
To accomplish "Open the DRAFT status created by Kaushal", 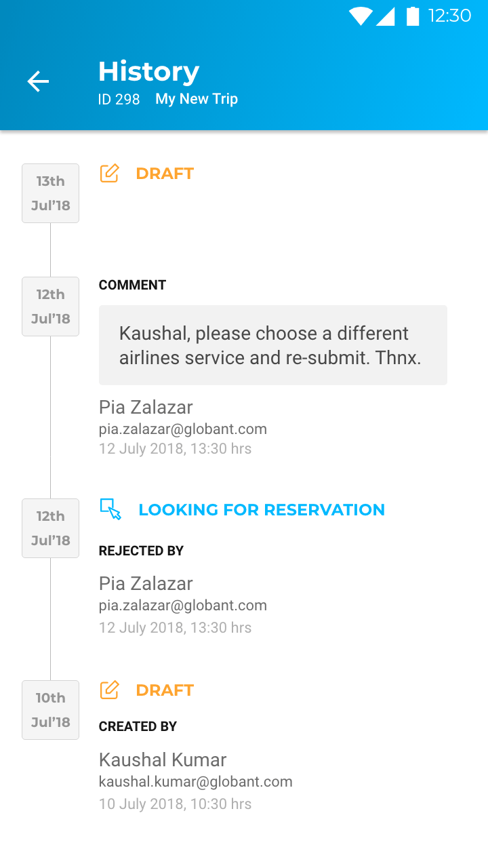I will point(165,690).
